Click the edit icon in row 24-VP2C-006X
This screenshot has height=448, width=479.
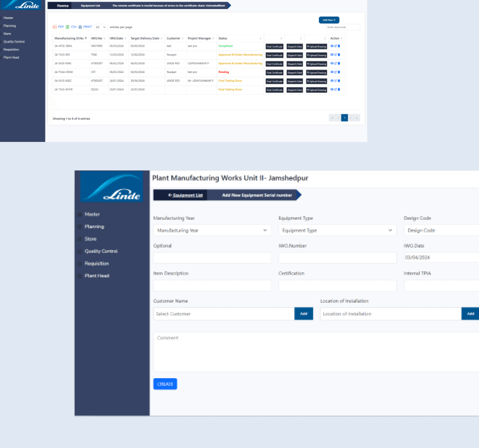pyautogui.click(x=335, y=46)
